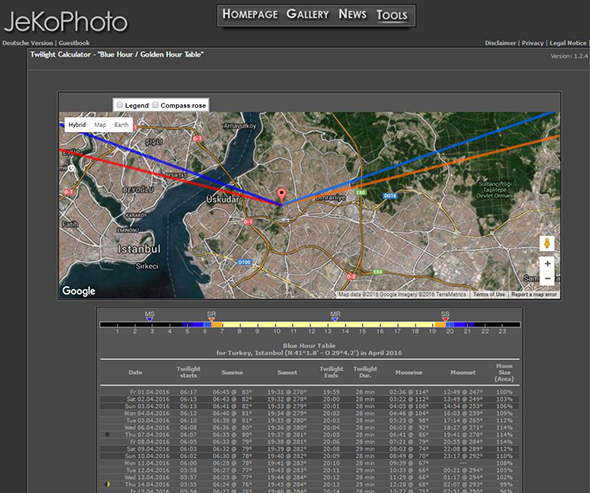Click the green E80 badge near Ümraniye
The height and width of the screenshot is (493, 590).
click(361, 192)
